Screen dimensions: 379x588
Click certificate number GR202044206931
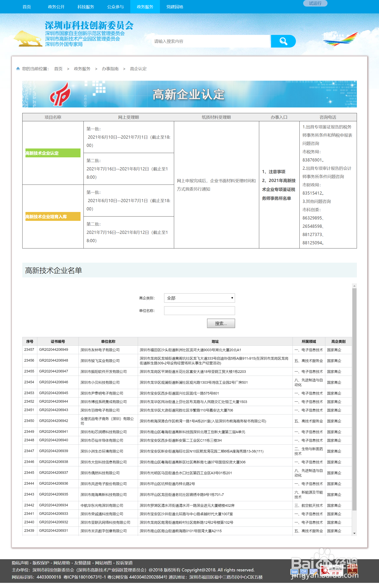[53, 530]
